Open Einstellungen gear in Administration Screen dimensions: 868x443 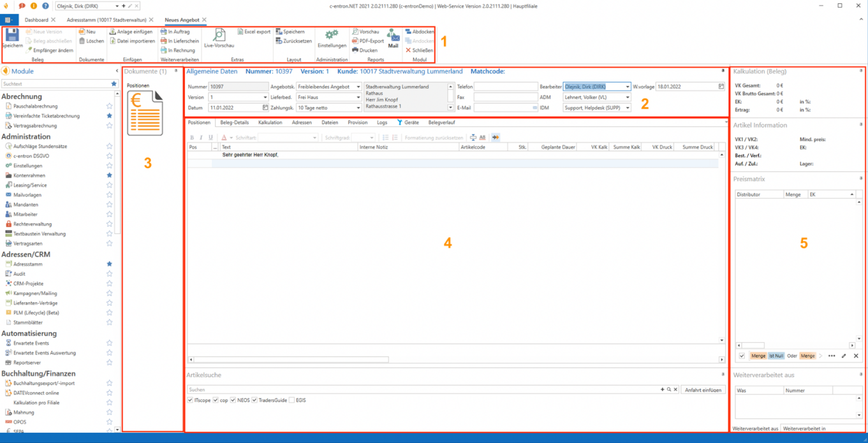tap(332, 35)
